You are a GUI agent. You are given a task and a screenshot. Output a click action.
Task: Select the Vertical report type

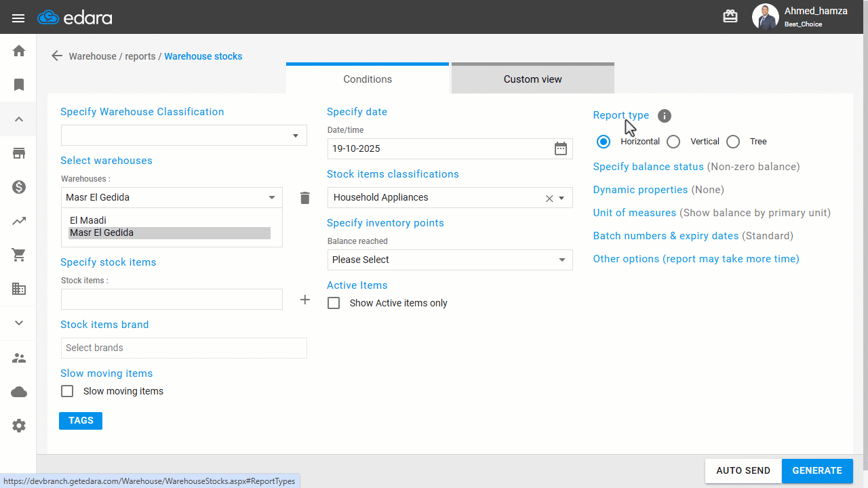pyautogui.click(x=673, y=142)
